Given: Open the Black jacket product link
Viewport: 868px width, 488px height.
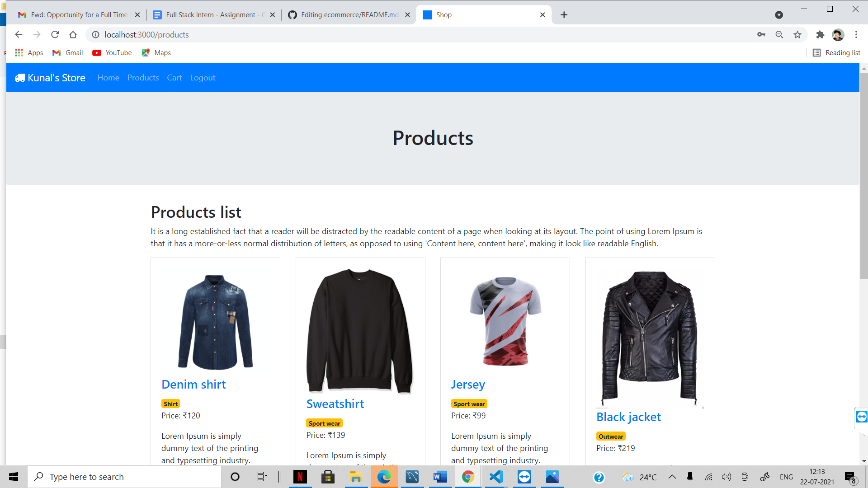Looking at the screenshot, I should pyautogui.click(x=628, y=417).
